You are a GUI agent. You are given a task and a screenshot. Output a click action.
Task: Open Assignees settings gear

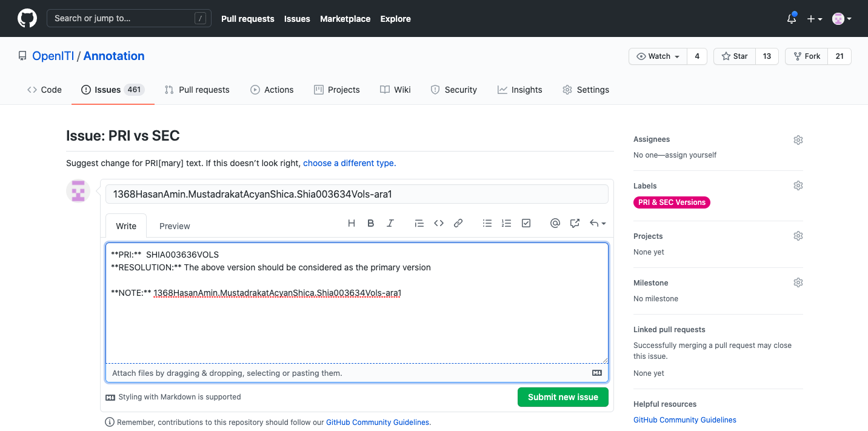coord(798,140)
